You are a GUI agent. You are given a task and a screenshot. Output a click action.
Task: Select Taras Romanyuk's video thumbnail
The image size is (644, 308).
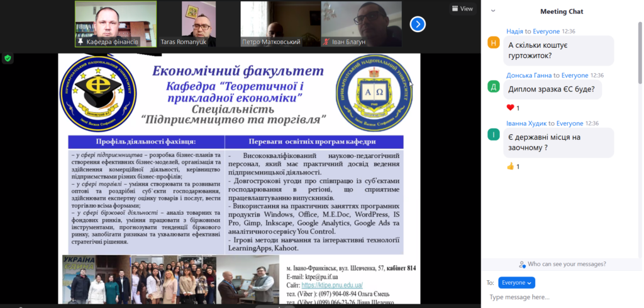pyautogui.click(x=198, y=23)
